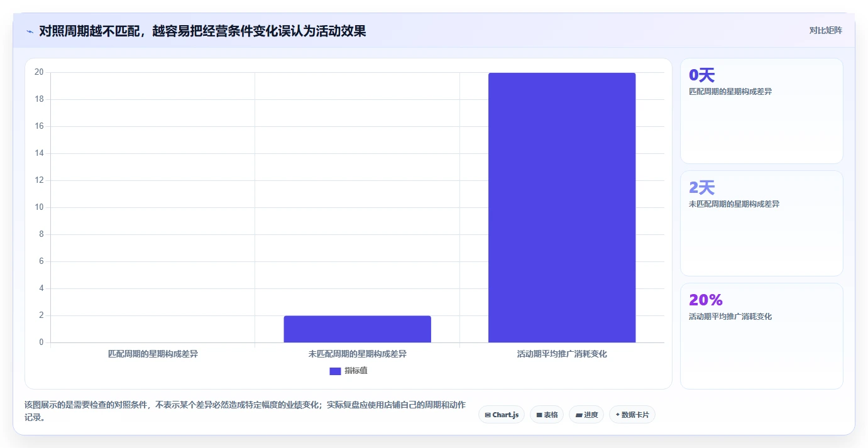Click the 2天 value card
This screenshot has width=868, height=448.
[761, 223]
